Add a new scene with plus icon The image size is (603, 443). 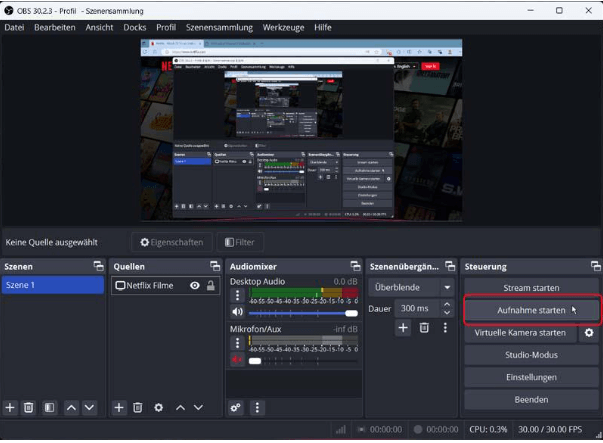click(x=11, y=407)
